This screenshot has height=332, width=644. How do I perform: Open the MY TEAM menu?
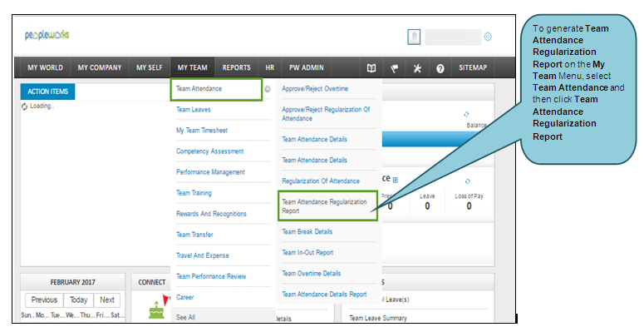point(192,68)
